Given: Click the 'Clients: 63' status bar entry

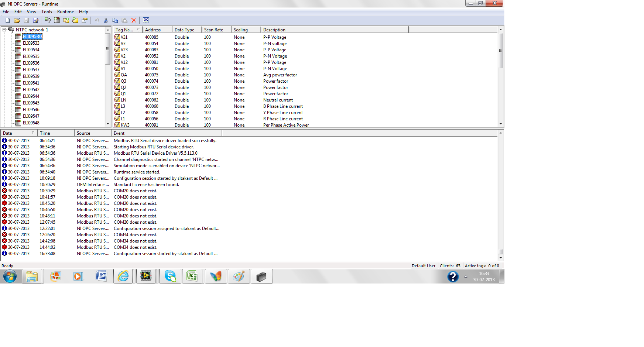Looking at the screenshot, I should [x=450, y=266].
